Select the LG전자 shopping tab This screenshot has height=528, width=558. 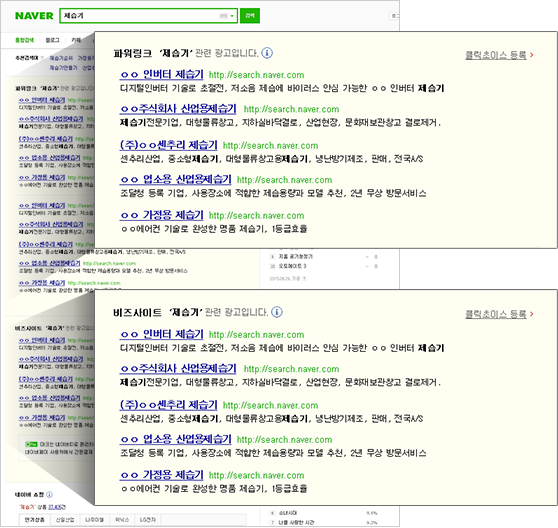pos(147,520)
